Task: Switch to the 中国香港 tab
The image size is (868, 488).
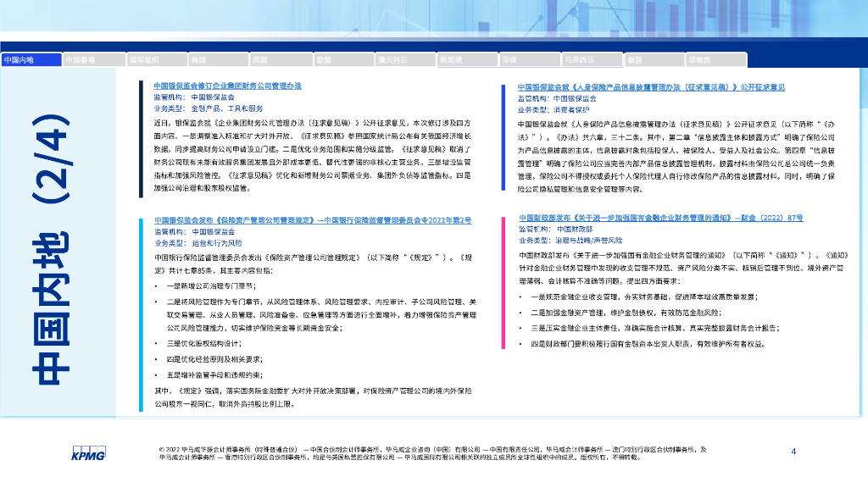Action: (93, 60)
